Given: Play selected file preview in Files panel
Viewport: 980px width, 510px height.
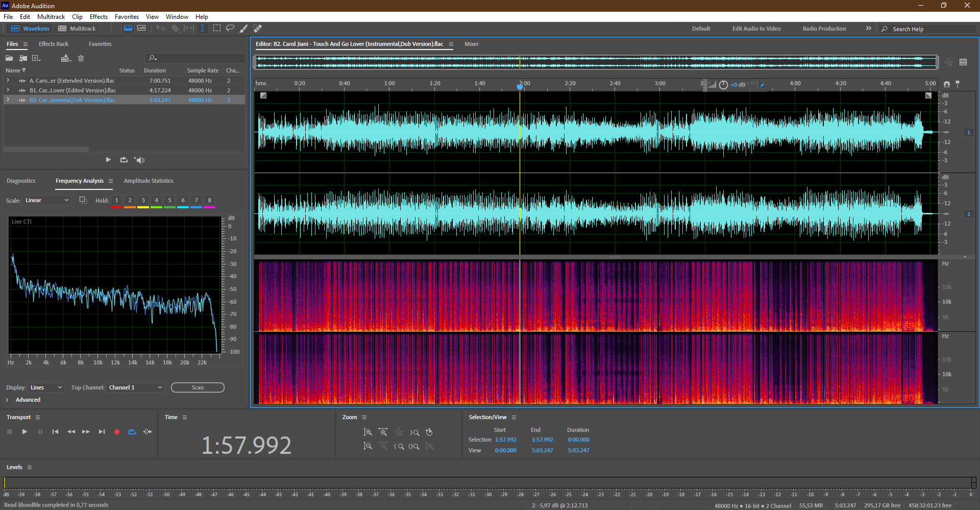Looking at the screenshot, I should pos(108,160).
